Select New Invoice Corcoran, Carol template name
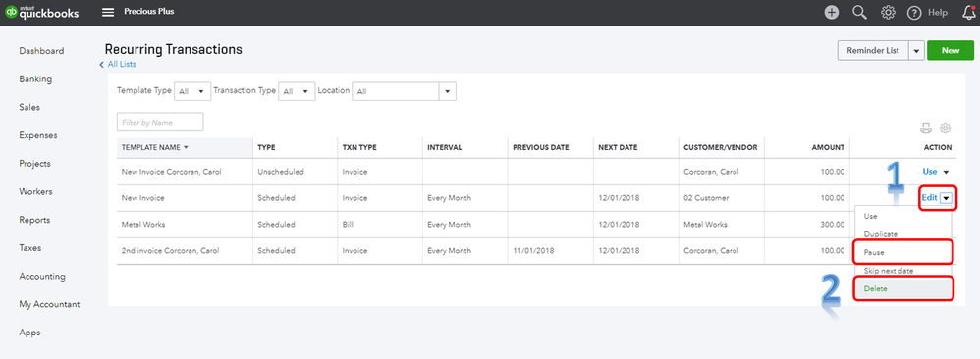The width and height of the screenshot is (980, 359). coord(171,172)
